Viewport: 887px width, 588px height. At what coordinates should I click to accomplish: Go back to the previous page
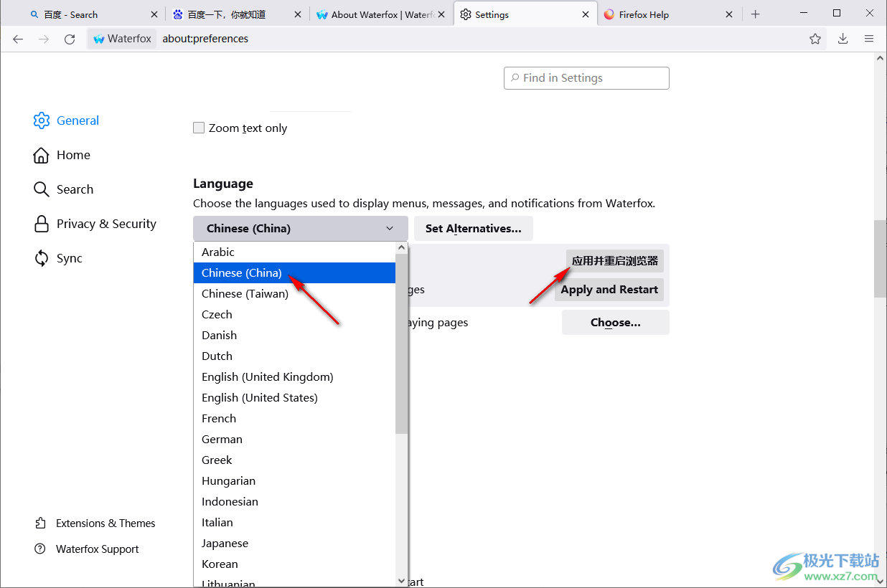(x=18, y=39)
